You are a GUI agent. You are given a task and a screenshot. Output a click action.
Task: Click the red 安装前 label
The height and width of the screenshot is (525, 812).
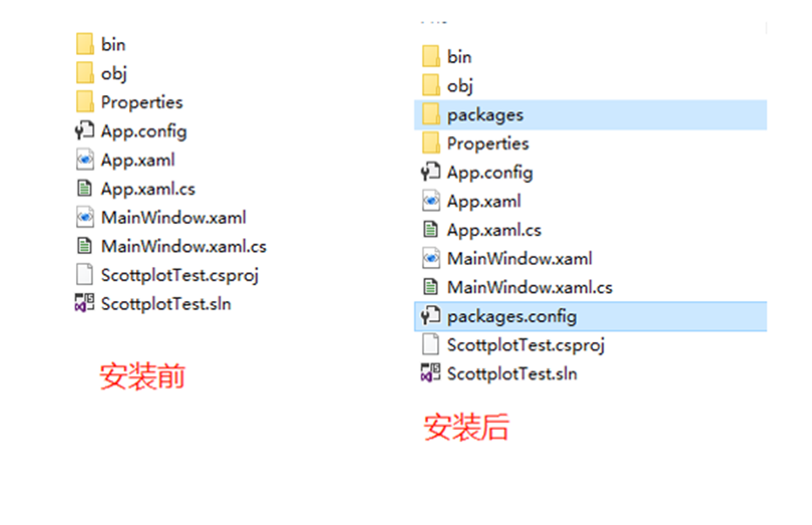click(x=142, y=376)
